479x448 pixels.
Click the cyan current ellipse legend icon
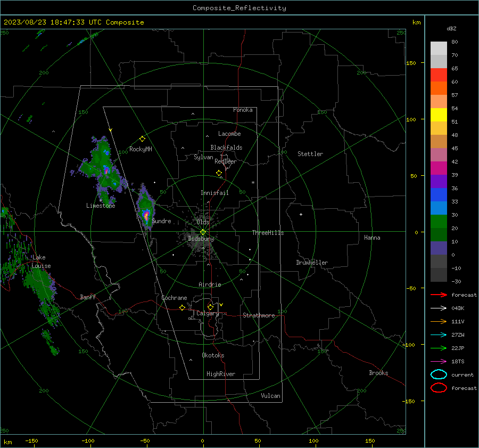(x=439, y=374)
